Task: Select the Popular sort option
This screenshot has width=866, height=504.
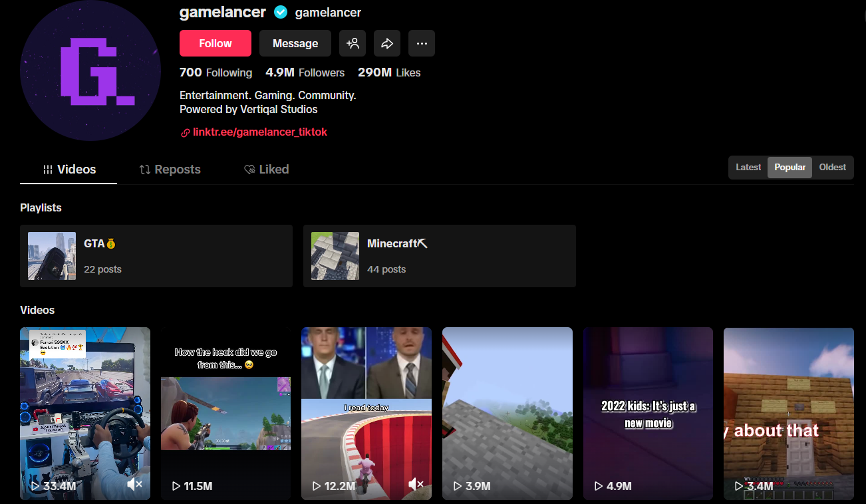Action: [x=790, y=167]
